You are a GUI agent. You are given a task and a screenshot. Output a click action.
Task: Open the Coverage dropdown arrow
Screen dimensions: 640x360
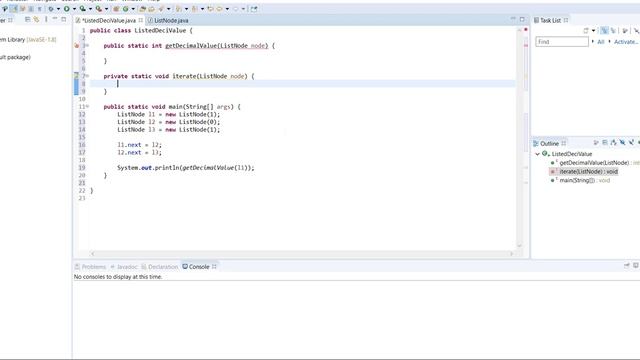coord(91,9)
